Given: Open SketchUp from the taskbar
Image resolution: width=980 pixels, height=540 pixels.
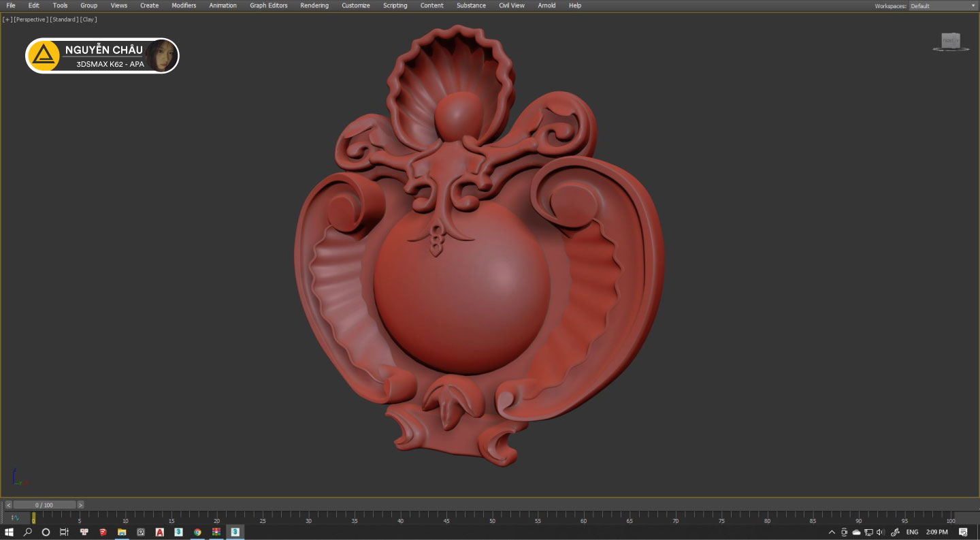Looking at the screenshot, I should coord(103,532).
